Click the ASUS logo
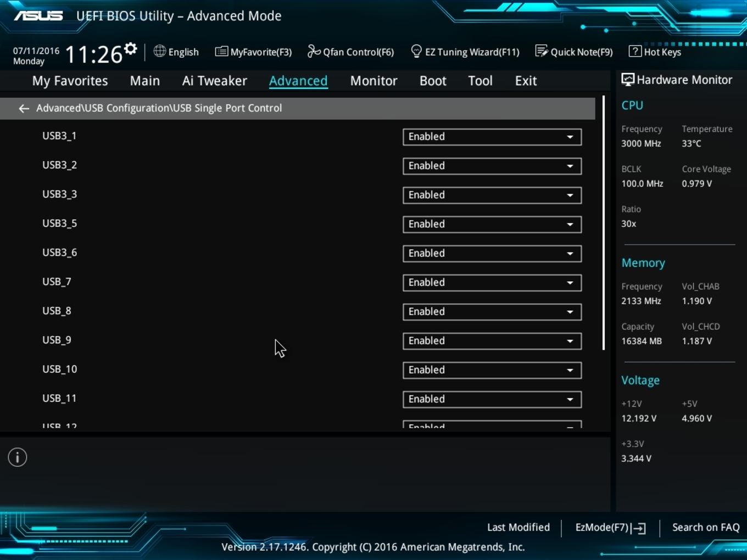 (x=38, y=16)
